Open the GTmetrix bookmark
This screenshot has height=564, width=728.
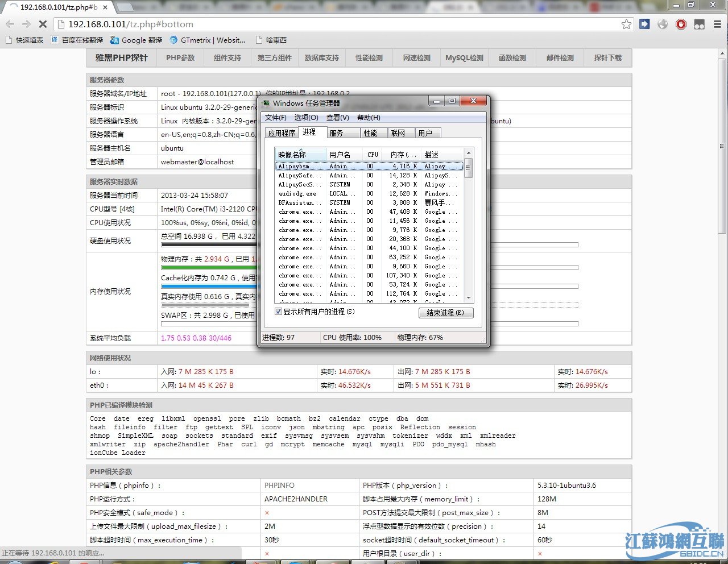(208, 40)
